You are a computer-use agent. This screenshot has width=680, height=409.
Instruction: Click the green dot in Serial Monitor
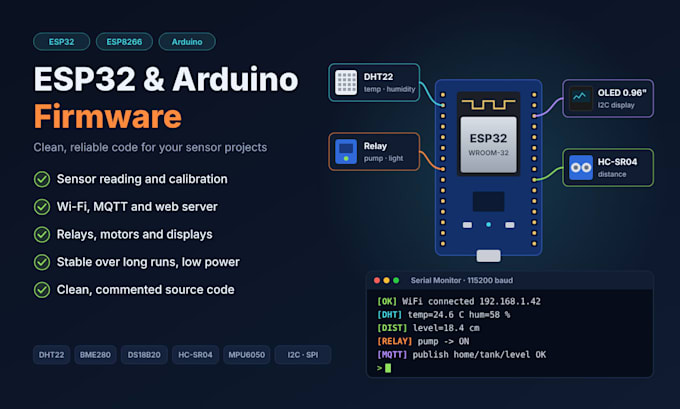(396, 281)
